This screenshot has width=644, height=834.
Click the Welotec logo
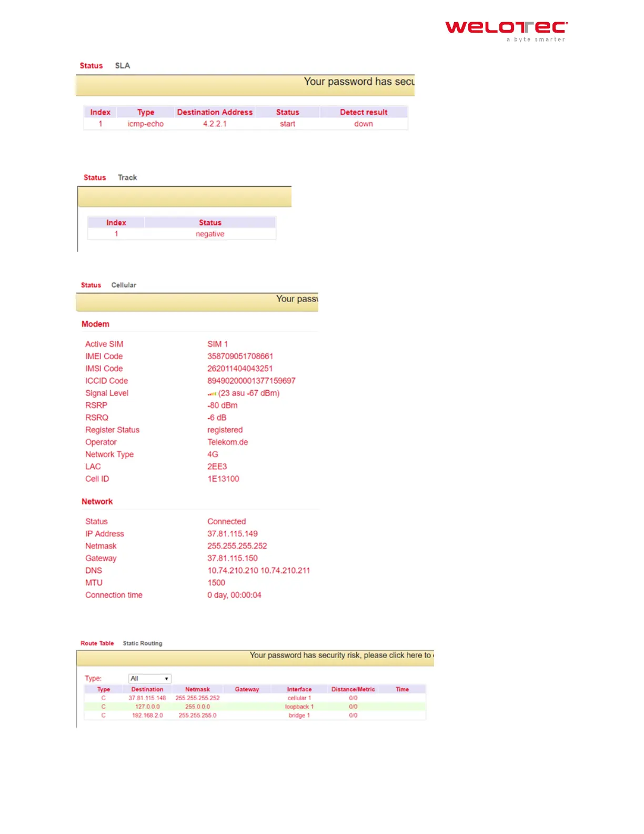[x=507, y=31]
